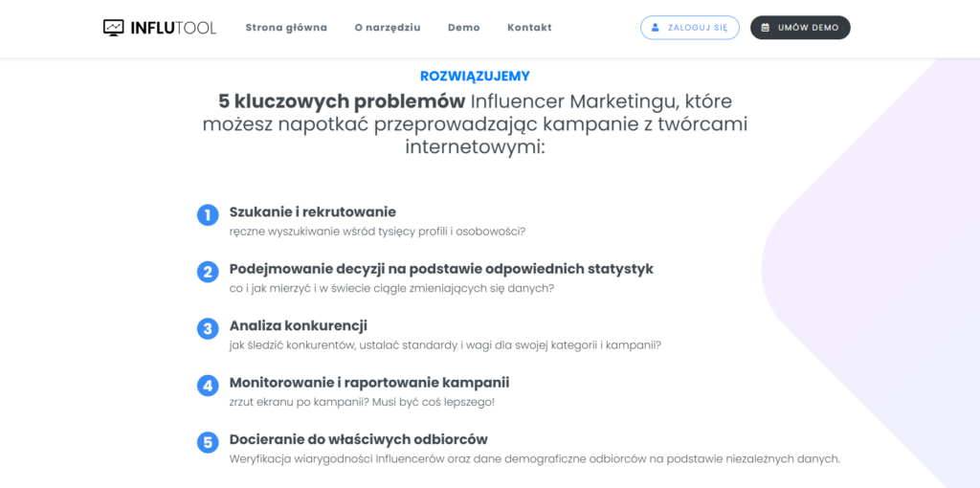Click the blue number 2 circle
The height and width of the screenshot is (488, 980).
(208, 273)
